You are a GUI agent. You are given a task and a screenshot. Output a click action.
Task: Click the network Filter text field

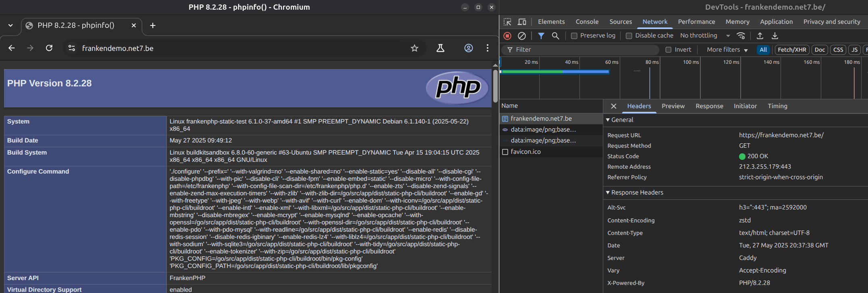[x=580, y=50]
